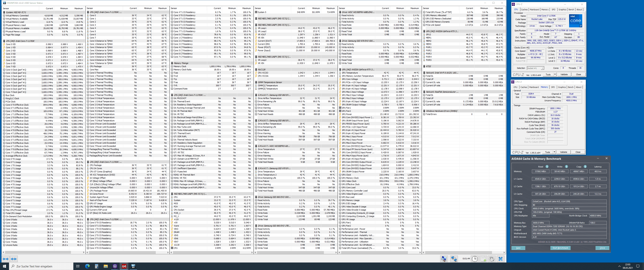644x270 pixels.
Task: Click the Close button in upper CPU-Z window
Action: click(578, 74)
